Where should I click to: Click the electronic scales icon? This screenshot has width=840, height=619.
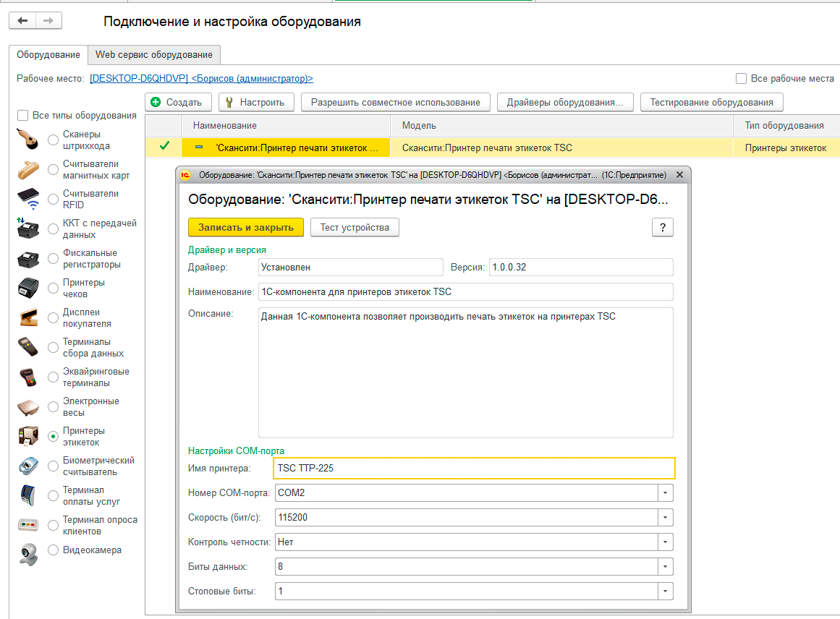[27, 407]
